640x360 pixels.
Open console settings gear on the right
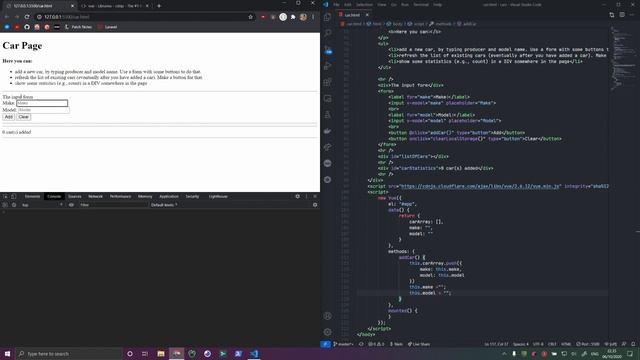pyautogui.click(x=315, y=205)
